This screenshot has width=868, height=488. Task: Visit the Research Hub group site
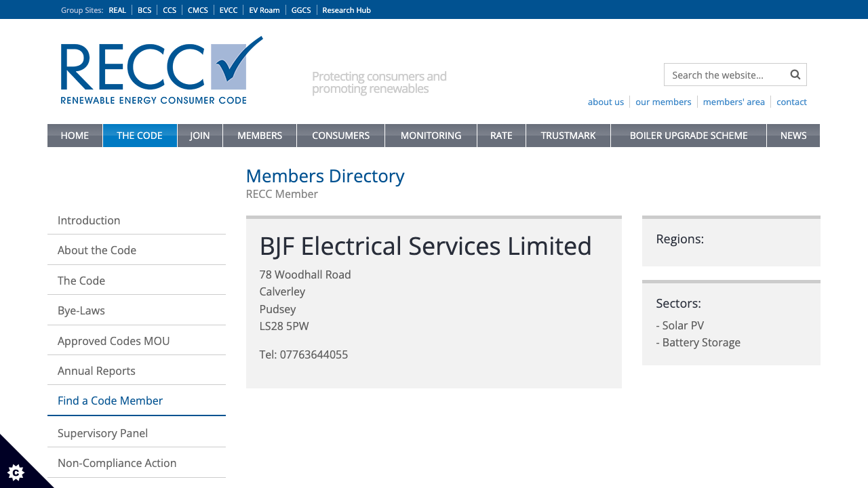pyautogui.click(x=347, y=9)
